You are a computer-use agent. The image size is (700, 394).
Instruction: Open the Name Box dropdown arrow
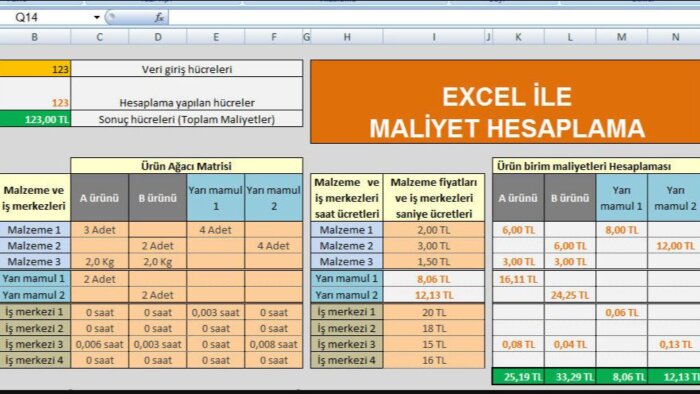coord(96,17)
